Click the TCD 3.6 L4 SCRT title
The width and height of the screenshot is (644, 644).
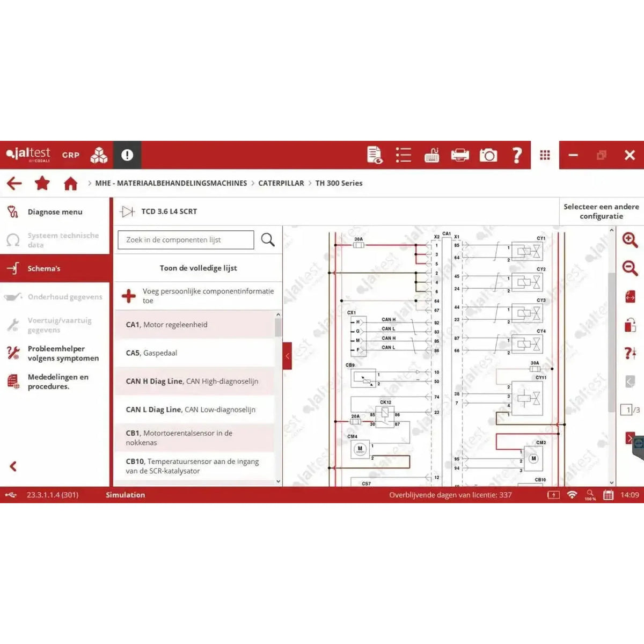tap(169, 211)
